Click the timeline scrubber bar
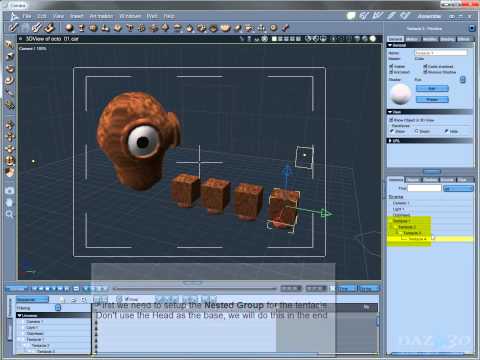This screenshot has width=480, height=360. (x=195, y=288)
